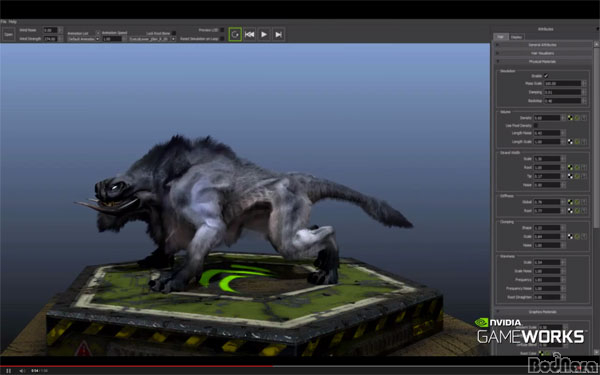Step forward one animation frame
This screenshot has width=600, height=375.
[x=279, y=34]
